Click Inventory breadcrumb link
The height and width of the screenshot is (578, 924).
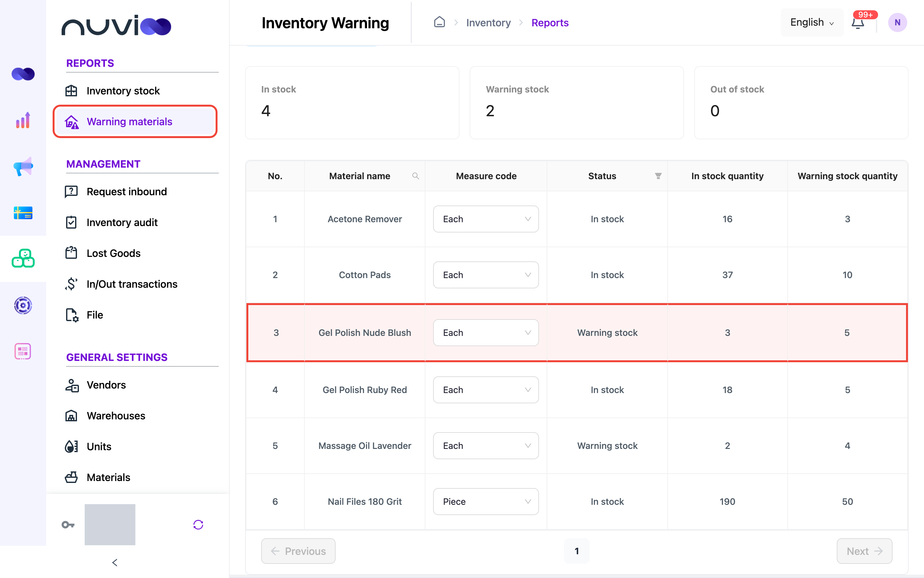[x=488, y=22]
